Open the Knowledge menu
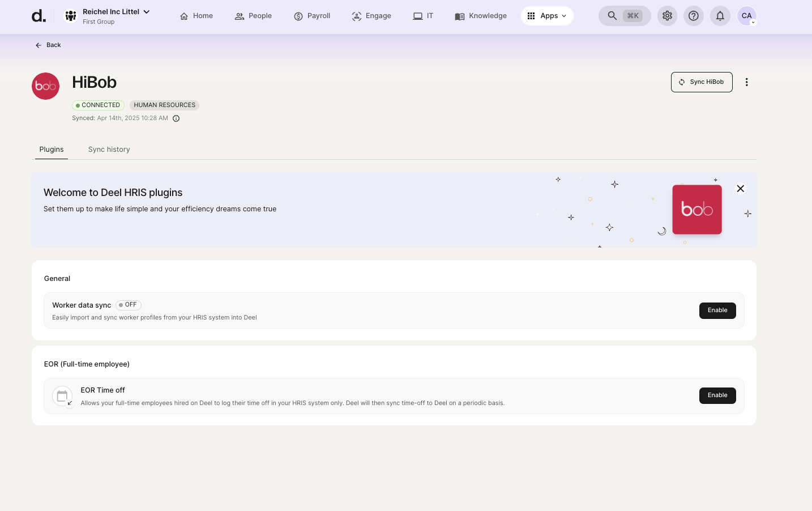 point(481,16)
